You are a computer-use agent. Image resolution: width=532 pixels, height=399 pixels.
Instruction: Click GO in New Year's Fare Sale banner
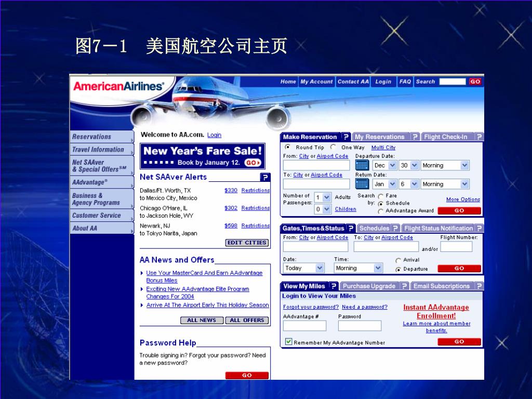[253, 163]
